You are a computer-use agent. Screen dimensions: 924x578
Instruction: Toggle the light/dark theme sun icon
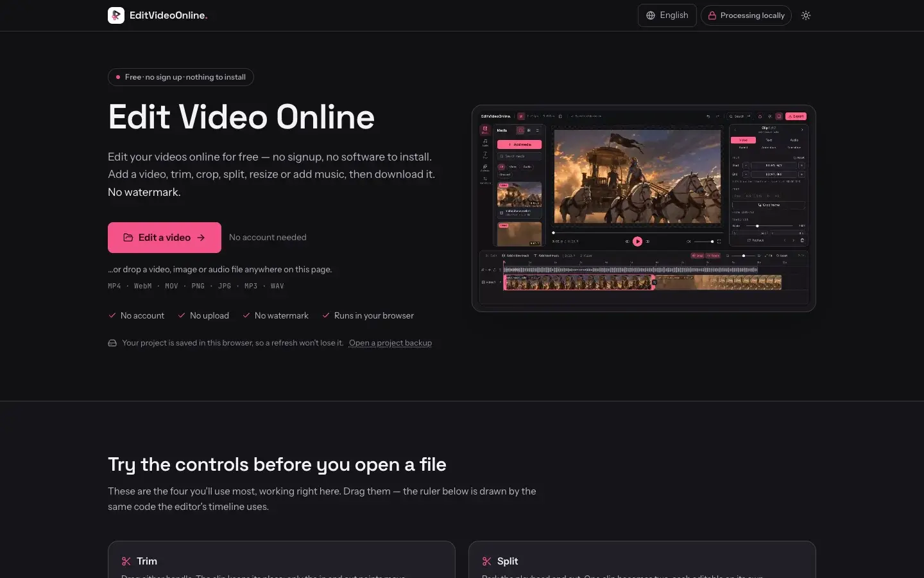click(x=806, y=15)
